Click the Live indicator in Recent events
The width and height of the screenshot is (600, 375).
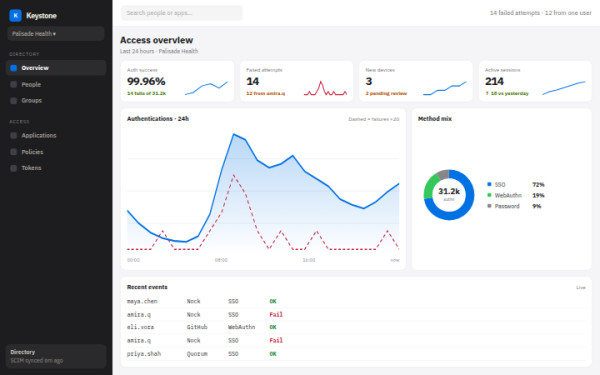click(x=581, y=287)
